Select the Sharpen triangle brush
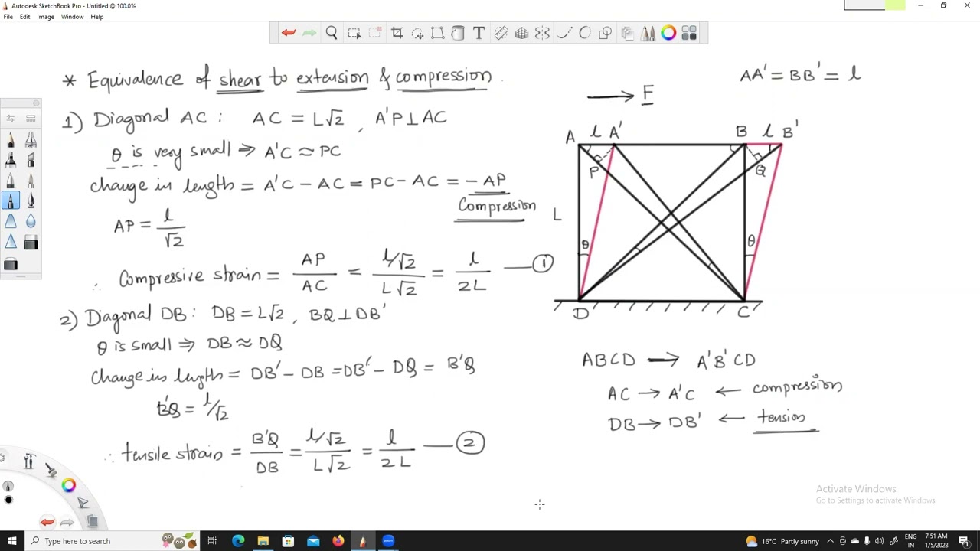This screenshot has height=551, width=980. coord(11,243)
